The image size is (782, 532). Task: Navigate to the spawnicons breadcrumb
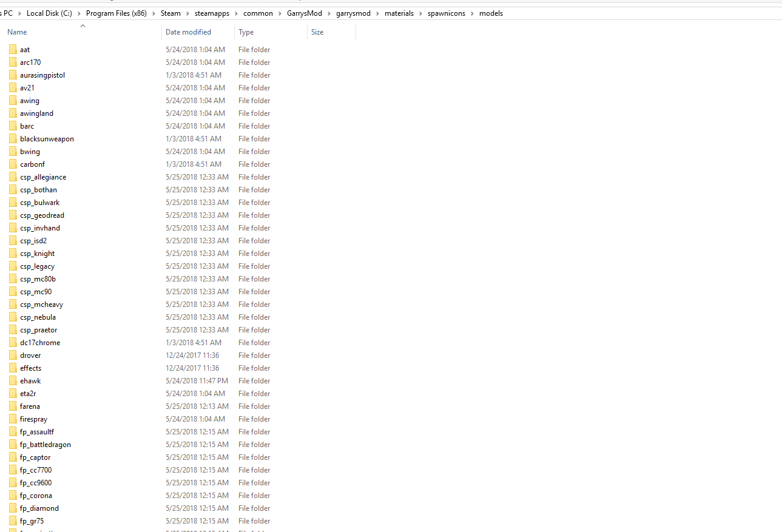point(447,13)
